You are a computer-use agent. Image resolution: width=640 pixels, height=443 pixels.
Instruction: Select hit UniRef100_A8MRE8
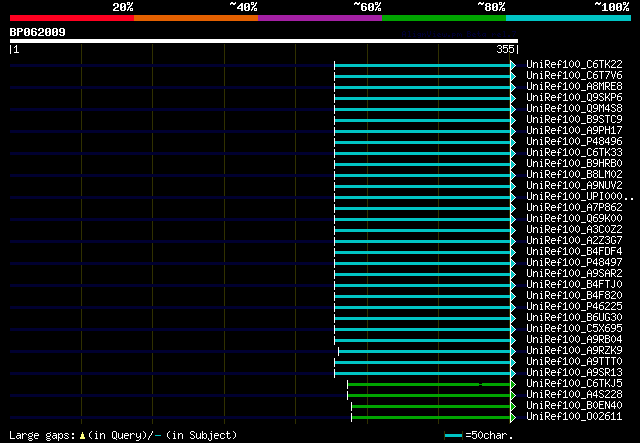click(574, 87)
